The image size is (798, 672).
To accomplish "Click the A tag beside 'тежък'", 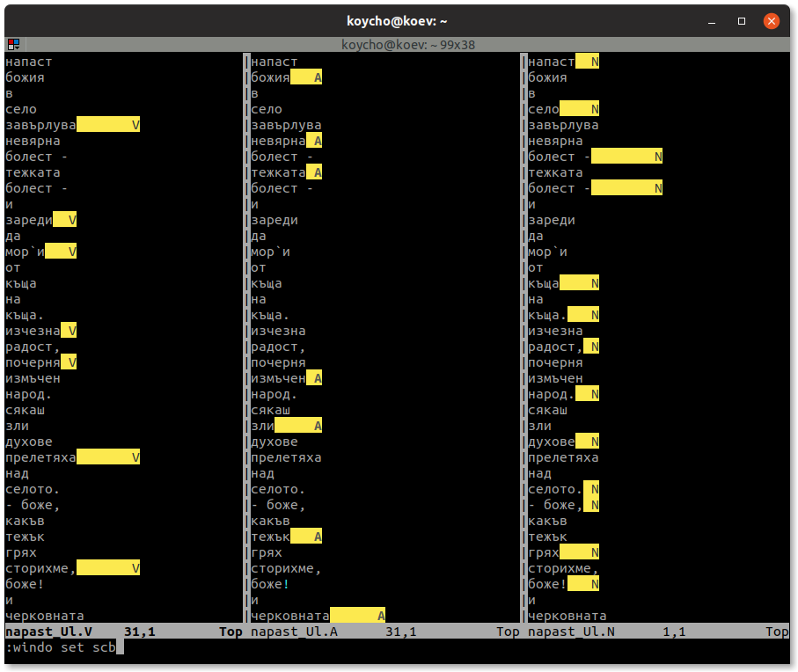I will (x=318, y=537).
